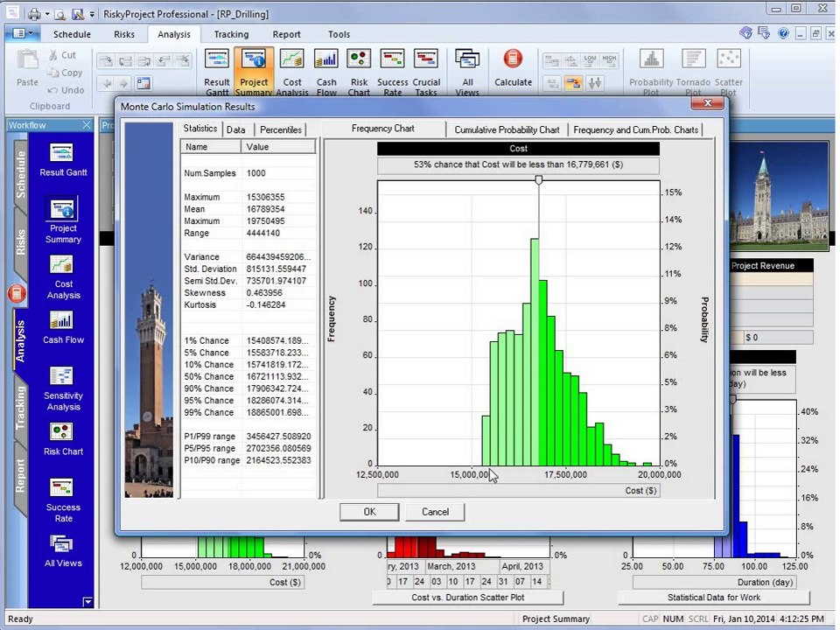
Task: Show Cumulative Probability Chart tab
Action: pyautogui.click(x=507, y=129)
